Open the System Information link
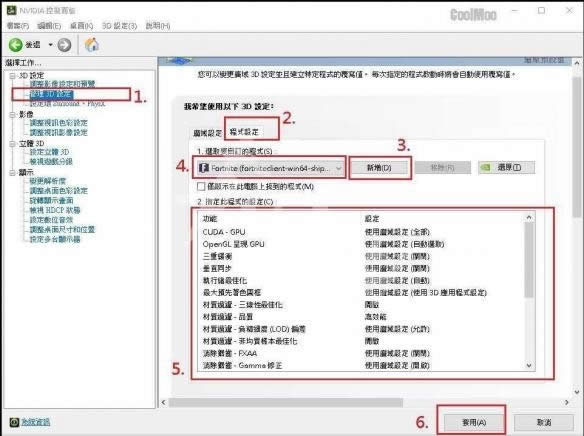The image size is (584, 436). [36, 422]
